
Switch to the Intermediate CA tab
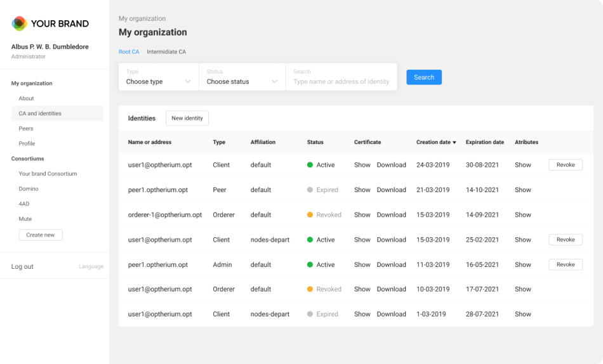[166, 52]
